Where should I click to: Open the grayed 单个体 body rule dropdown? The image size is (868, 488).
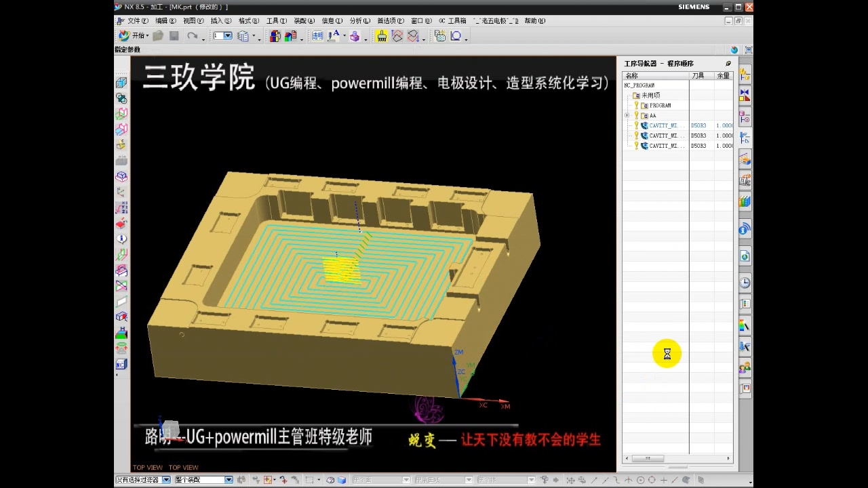click(x=506, y=480)
